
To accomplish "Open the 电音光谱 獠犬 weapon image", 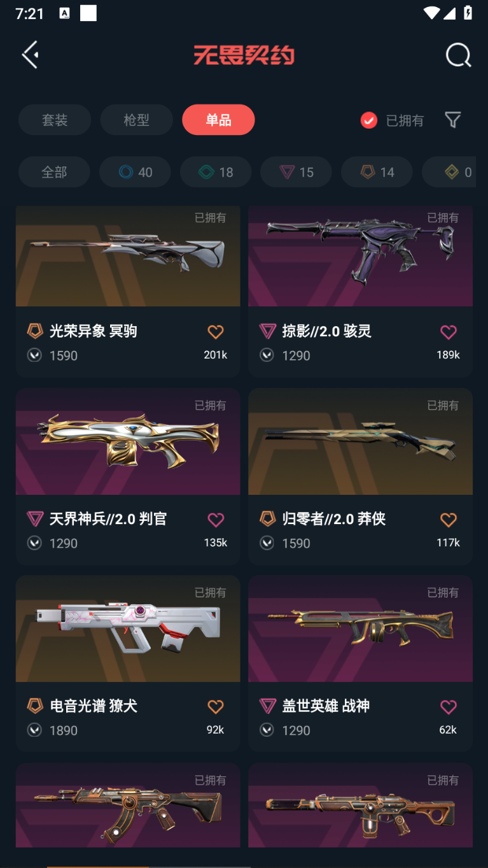I will pyautogui.click(x=128, y=629).
